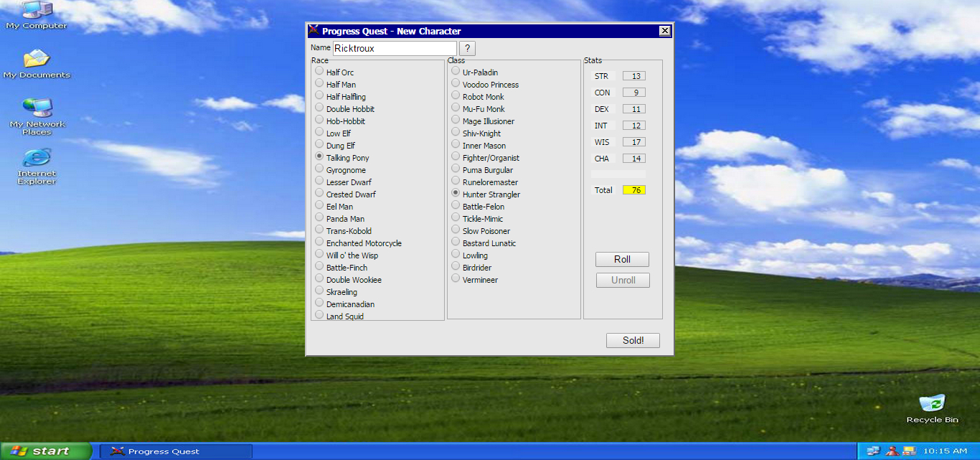Click the Name field containing Ricktroux

pyautogui.click(x=394, y=48)
